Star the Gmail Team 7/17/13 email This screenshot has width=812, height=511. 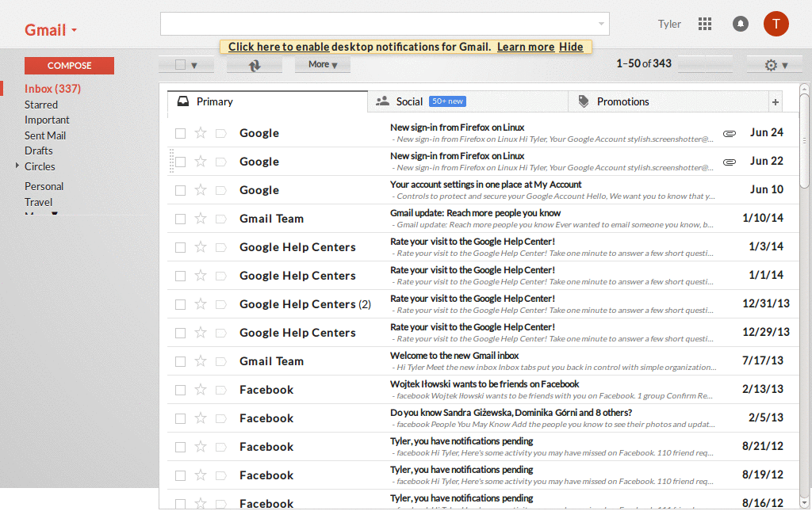pyautogui.click(x=201, y=361)
